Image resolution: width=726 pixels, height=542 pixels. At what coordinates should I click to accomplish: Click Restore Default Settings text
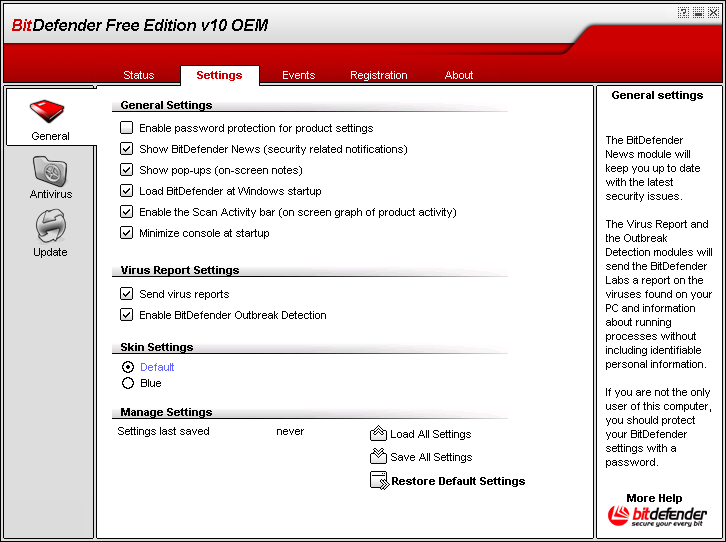coord(458,481)
